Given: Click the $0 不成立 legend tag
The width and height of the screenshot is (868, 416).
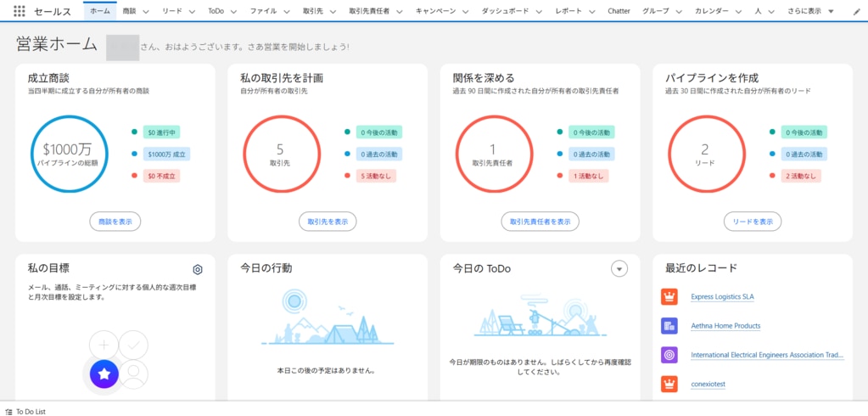Looking at the screenshot, I should [x=162, y=176].
